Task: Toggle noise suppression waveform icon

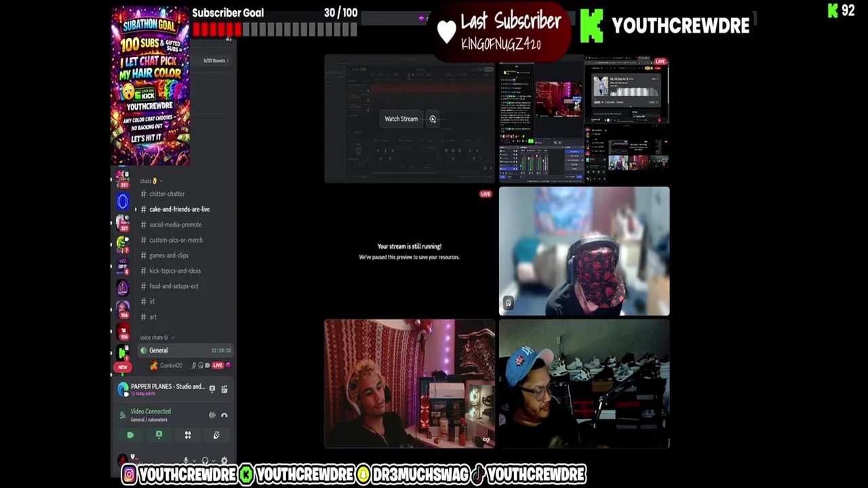Action: coord(212,415)
